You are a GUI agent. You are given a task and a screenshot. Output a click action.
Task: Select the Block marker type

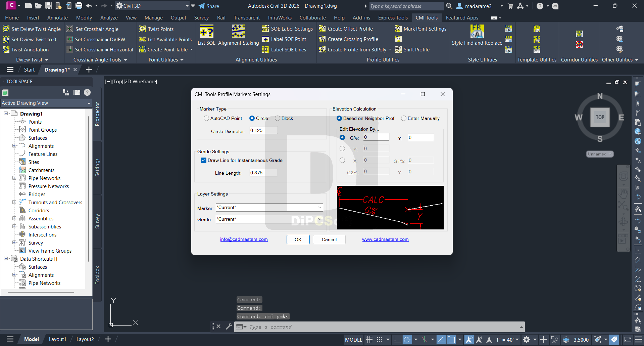coord(278,118)
